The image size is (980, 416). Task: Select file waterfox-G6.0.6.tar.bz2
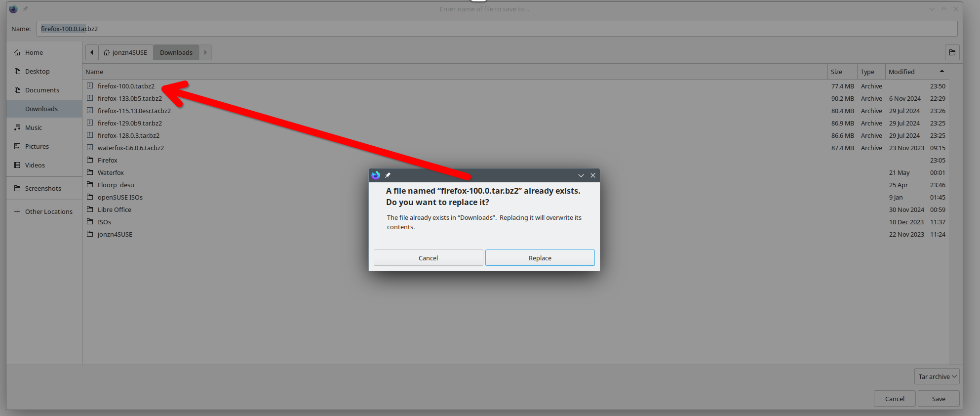pos(515,148)
